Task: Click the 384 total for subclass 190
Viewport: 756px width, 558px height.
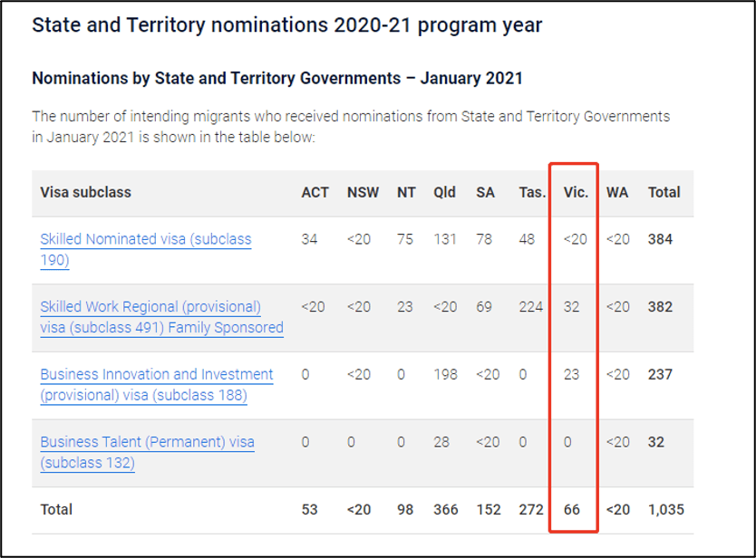Action: click(660, 239)
